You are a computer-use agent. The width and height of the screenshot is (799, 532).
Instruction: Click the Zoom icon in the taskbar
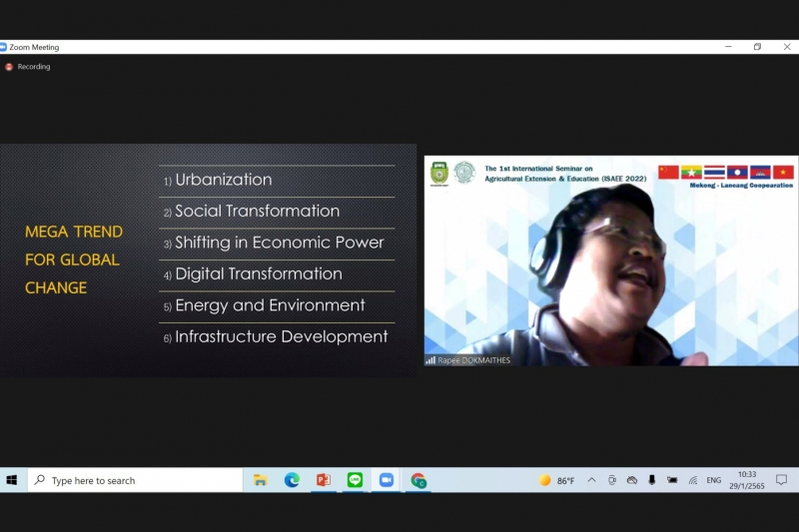pos(386,480)
